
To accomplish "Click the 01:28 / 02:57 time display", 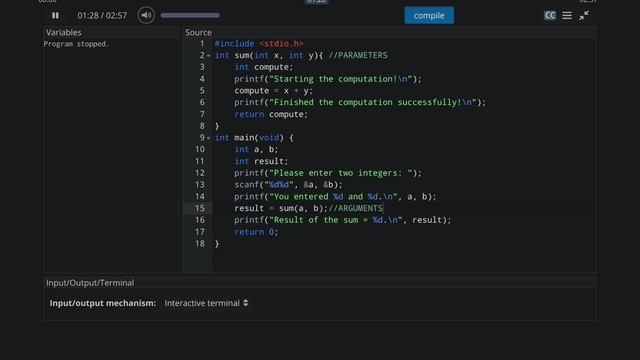I will pos(102,16).
